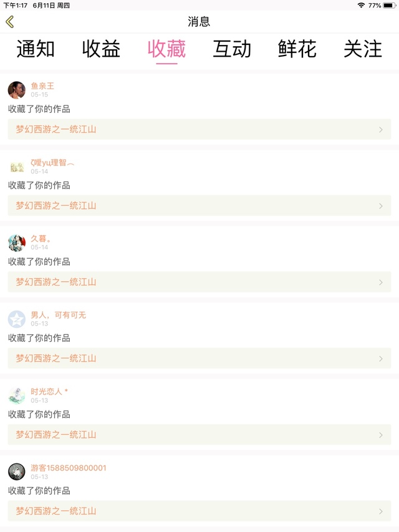Viewport: 399px width, 532px height.
Task: Switch to the 收益 tab
Action: point(101,49)
